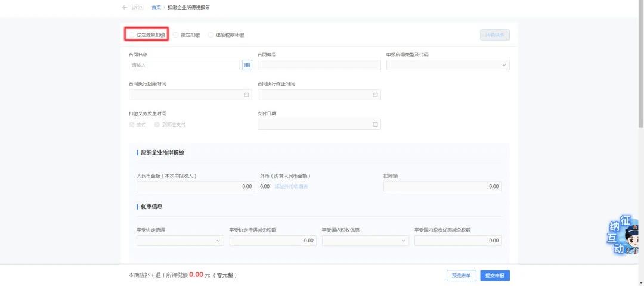Viewport: 644px width, 286px height.
Task: Click the 外币(折算人民币金额) 0.00 value
Action: click(265, 186)
